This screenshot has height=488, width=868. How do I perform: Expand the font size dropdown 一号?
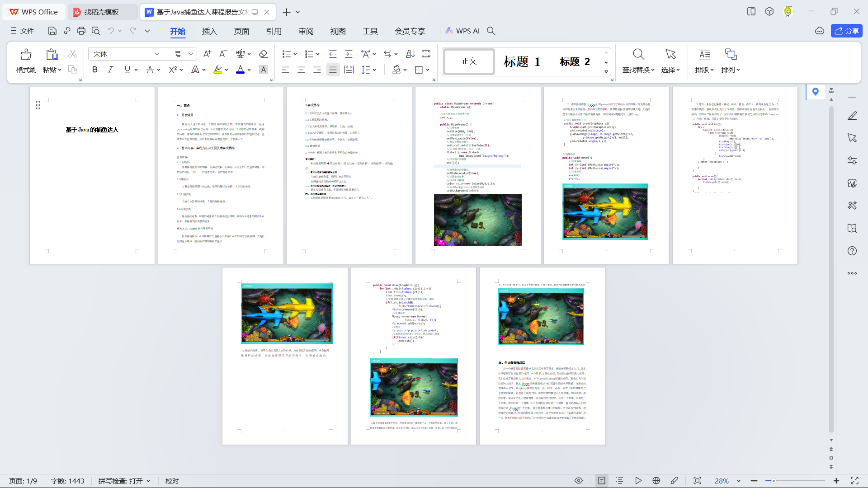(191, 54)
